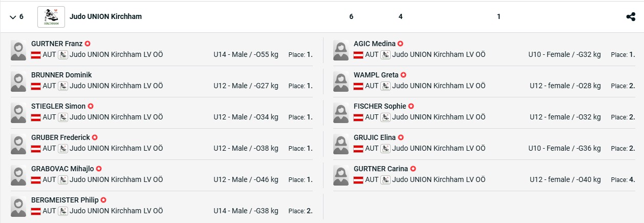Viewport: 644px width, 223px height.
Task: Open athlete GRABOVAC Mihajlo's name link
Action: tap(63, 169)
